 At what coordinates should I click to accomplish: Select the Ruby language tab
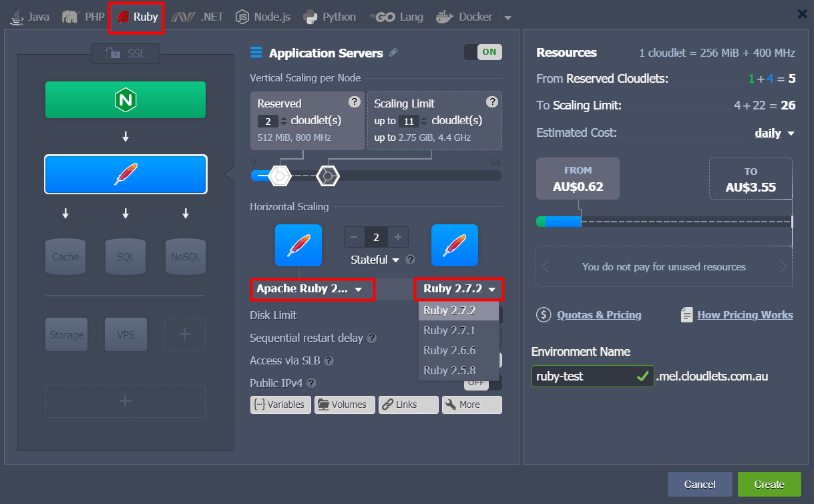click(137, 17)
